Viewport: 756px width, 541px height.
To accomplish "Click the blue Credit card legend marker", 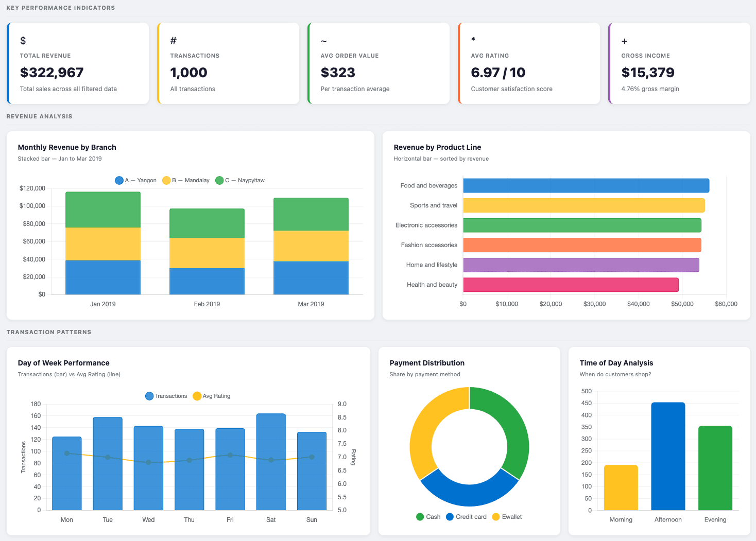I will pos(449,516).
